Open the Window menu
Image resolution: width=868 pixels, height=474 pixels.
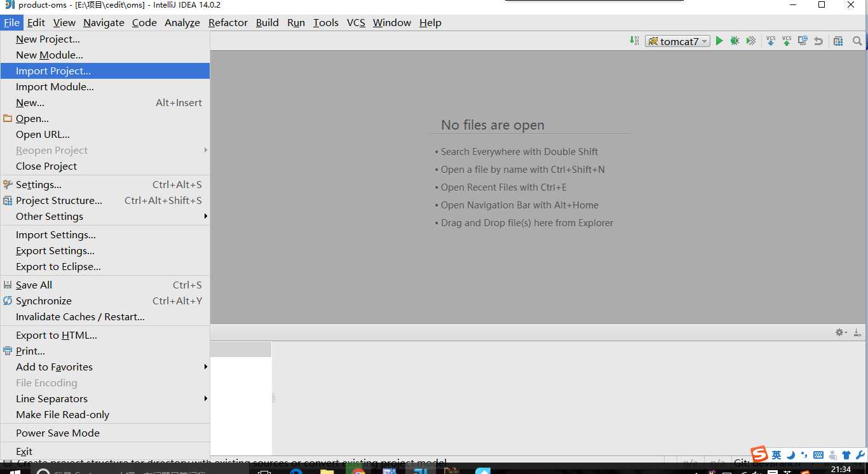coord(392,22)
